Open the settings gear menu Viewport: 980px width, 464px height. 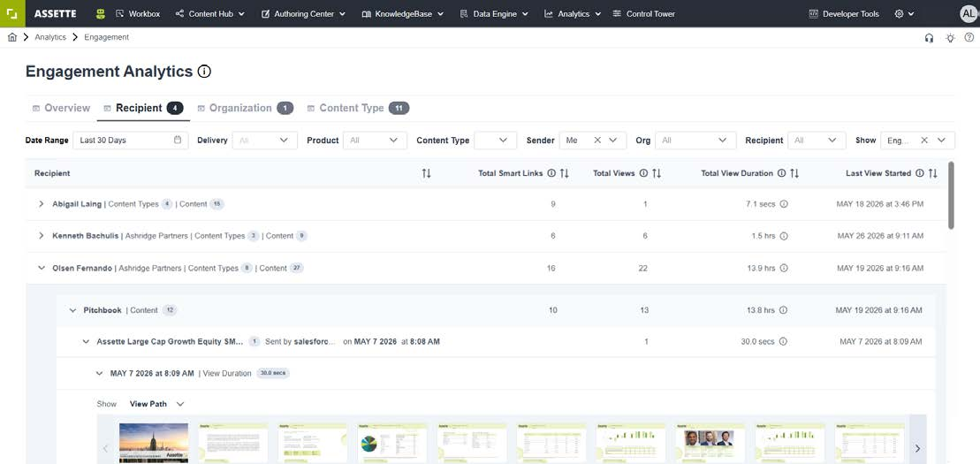(x=904, y=14)
